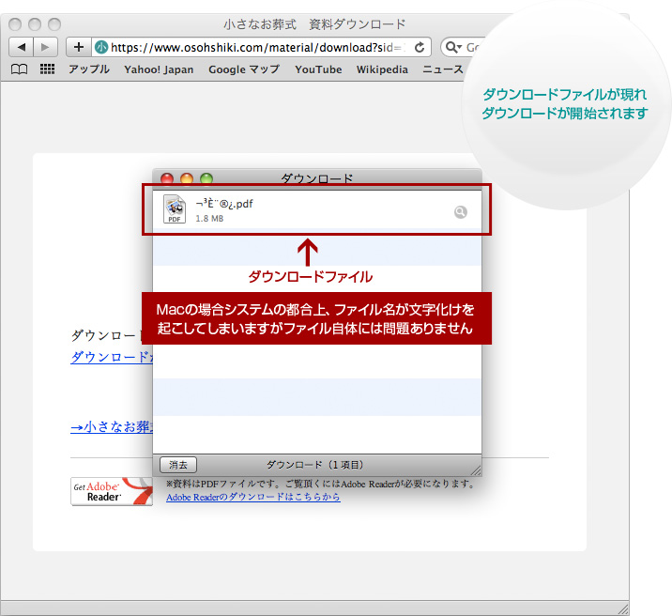Screen dimensions: 672x616
Task: Click the URL address field
Action: (x=261, y=47)
